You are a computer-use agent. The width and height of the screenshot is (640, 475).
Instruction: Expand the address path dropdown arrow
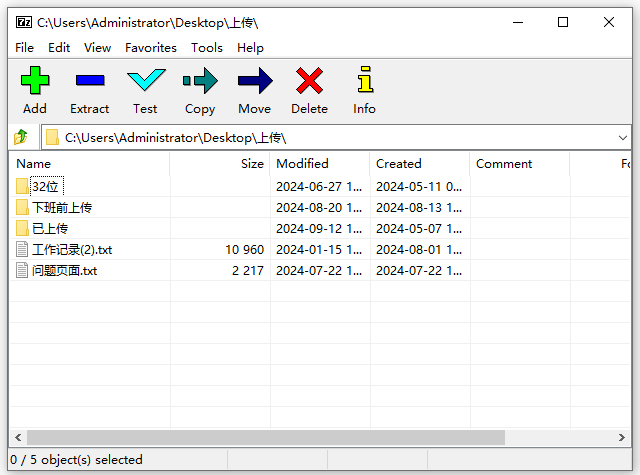point(622,138)
